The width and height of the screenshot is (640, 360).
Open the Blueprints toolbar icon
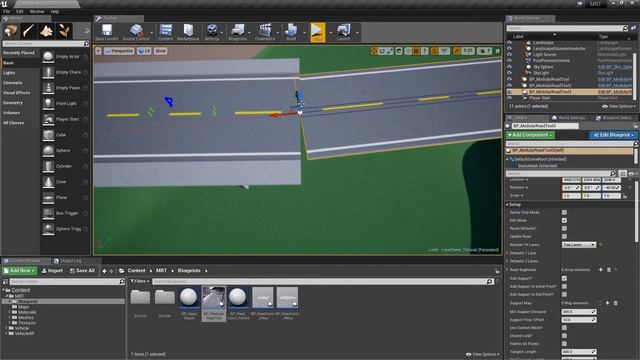(x=238, y=32)
